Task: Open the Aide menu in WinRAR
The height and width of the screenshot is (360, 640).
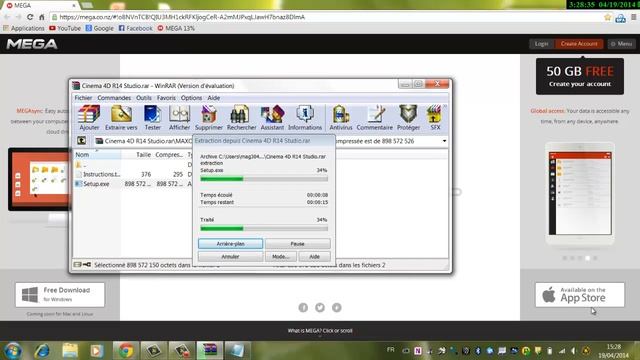Action: (x=213, y=98)
